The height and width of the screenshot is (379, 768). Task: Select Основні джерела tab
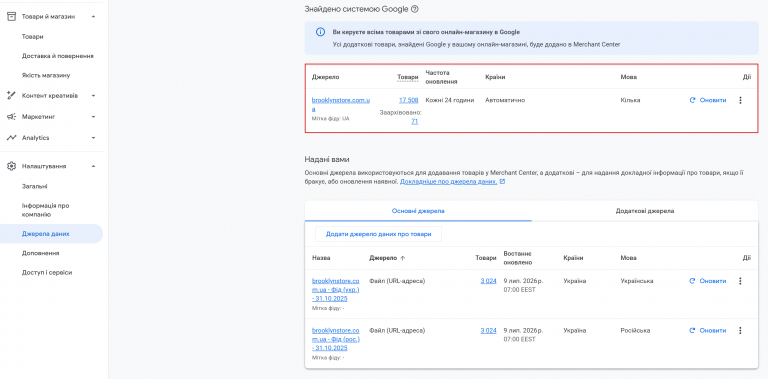point(418,211)
